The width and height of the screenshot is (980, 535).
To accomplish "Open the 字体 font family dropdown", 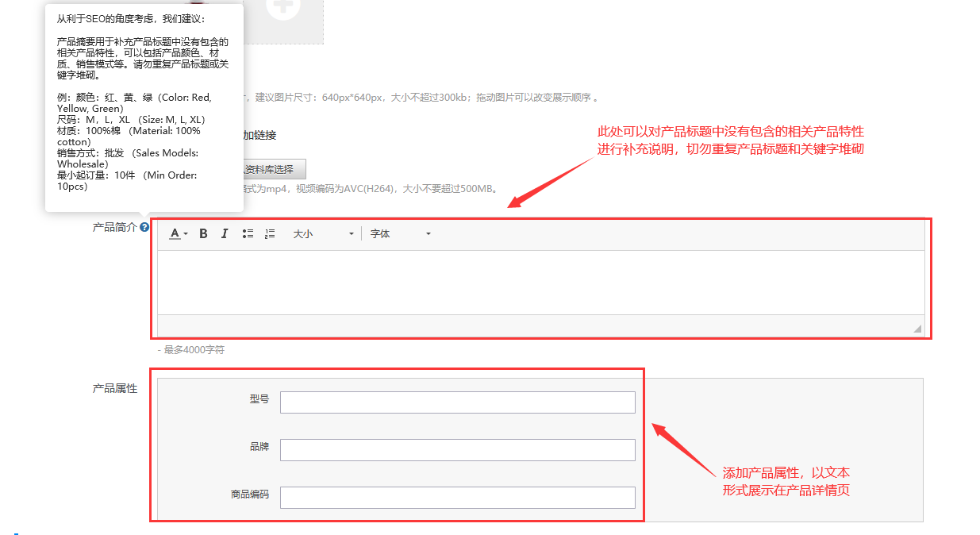I will 401,234.
